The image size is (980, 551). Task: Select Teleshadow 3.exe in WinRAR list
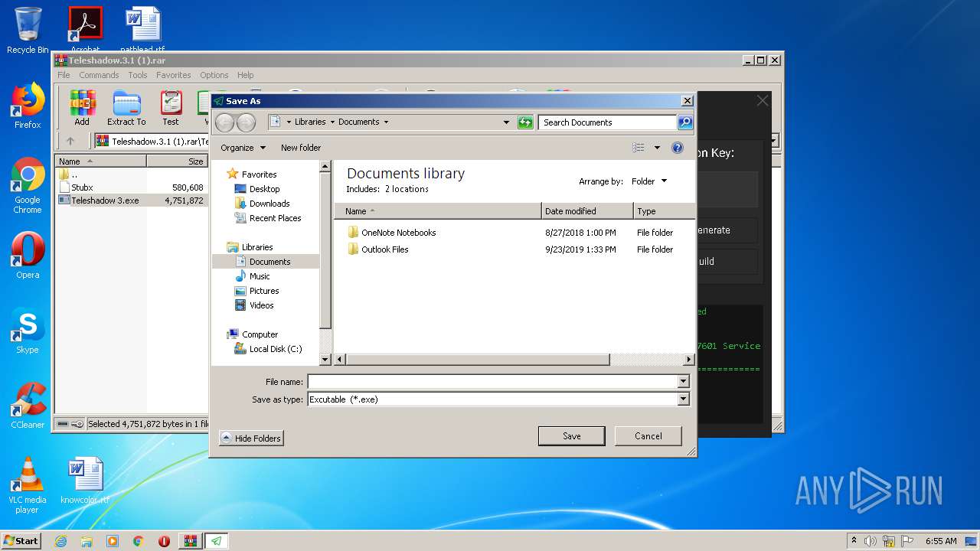(105, 201)
